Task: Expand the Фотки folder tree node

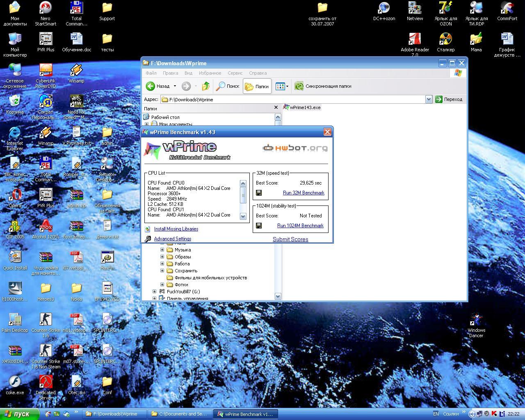Action: click(x=162, y=285)
